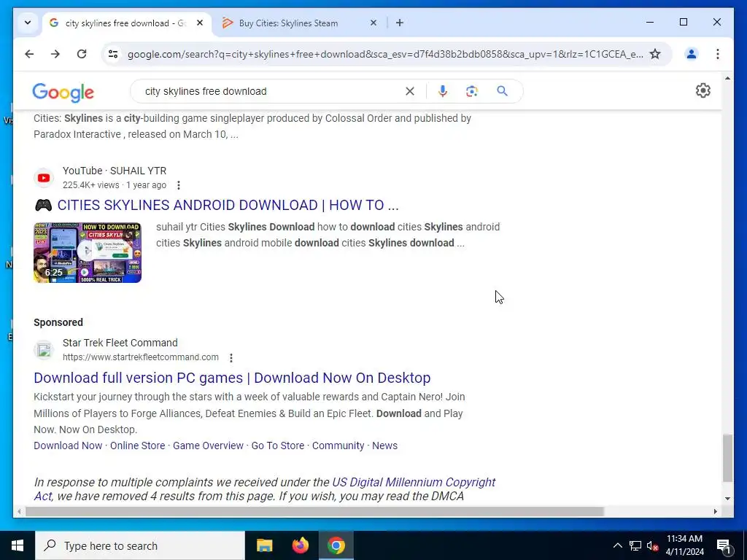Viewport: 747px width, 560px height.
Task: Click the address bar URL
Action: [385, 54]
